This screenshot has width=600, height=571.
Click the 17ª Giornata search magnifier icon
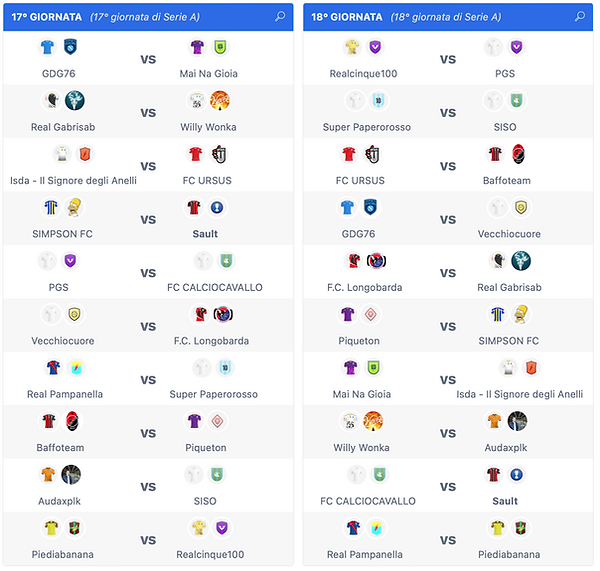tap(280, 17)
